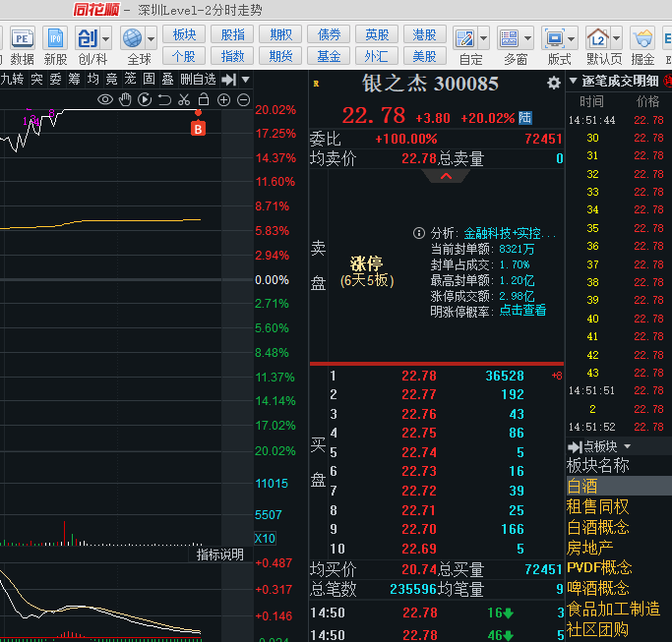
Task: Click the undo arrow chart tool
Action: (164, 100)
